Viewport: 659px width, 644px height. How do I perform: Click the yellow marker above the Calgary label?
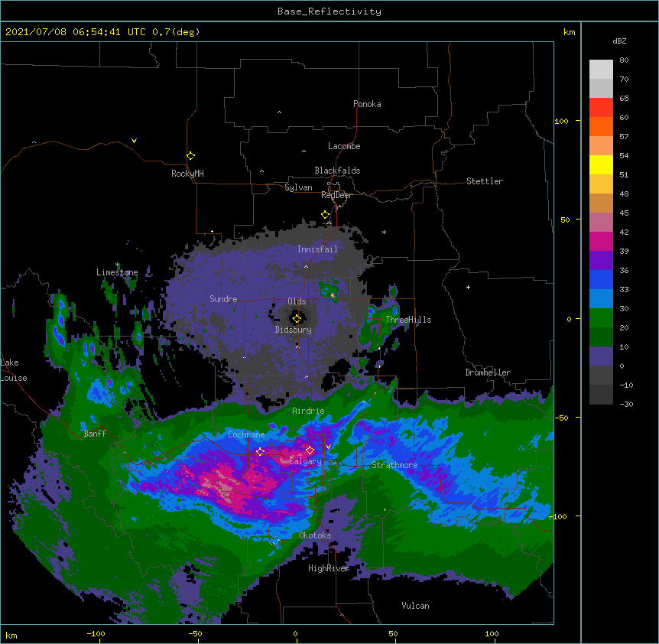click(x=310, y=450)
